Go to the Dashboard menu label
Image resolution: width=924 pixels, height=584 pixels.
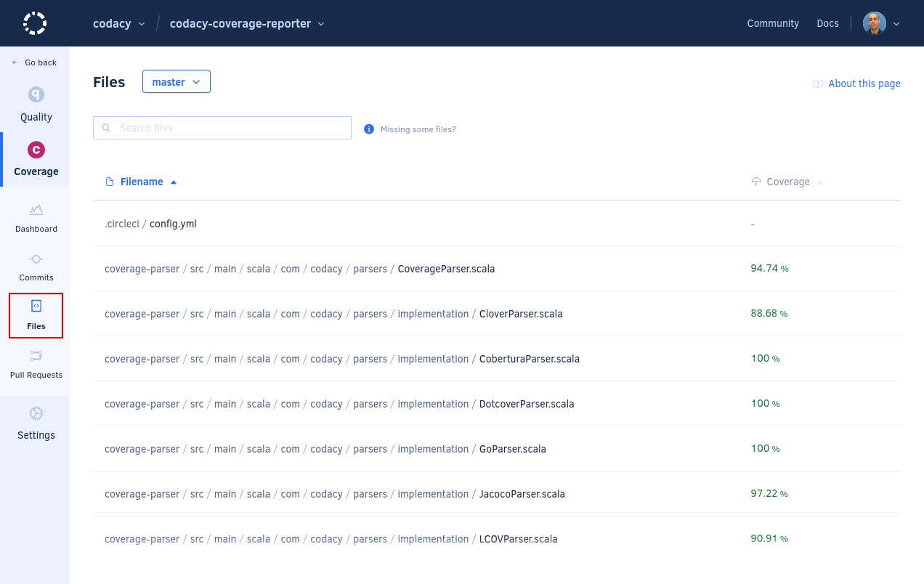tap(36, 229)
